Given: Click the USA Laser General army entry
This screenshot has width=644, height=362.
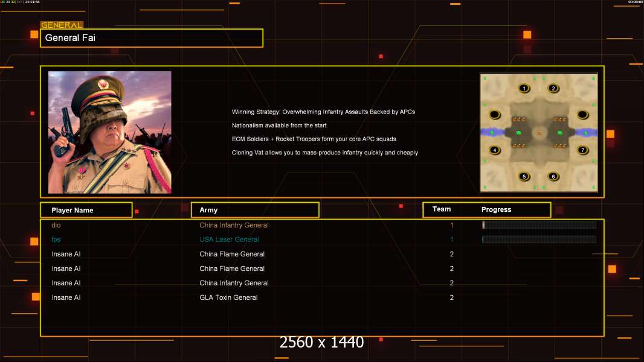Looking at the screenshot, I should click(229, 240).
